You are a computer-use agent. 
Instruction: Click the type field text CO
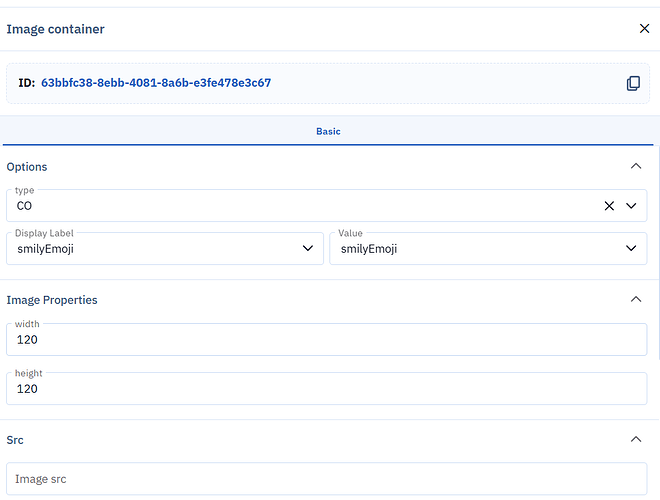pos(24,206)
